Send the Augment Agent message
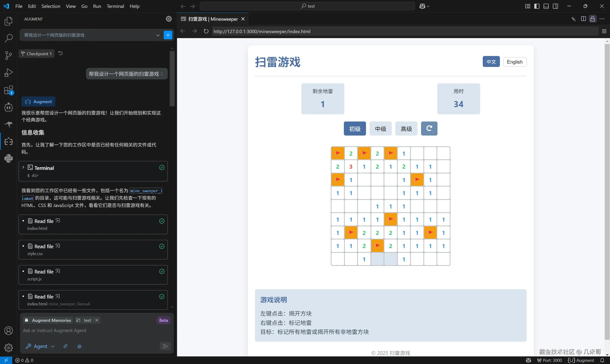 pos(165,346)
